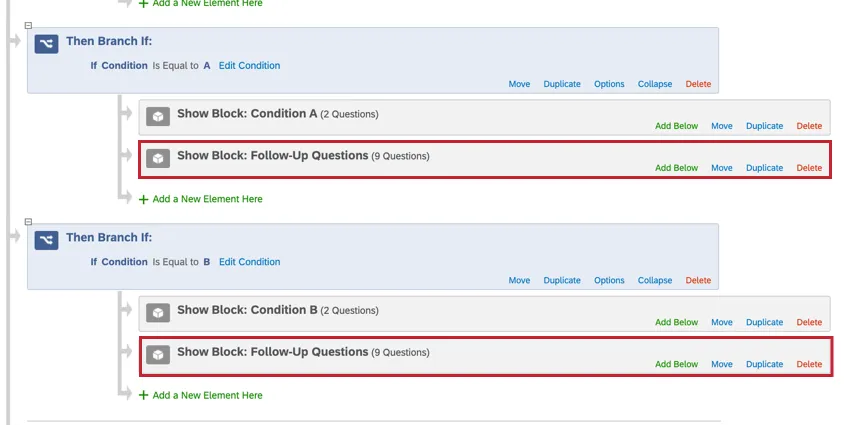Click the block cube icon beside Condition B
This screenshot has height=425, width=850.
[157, 311]
